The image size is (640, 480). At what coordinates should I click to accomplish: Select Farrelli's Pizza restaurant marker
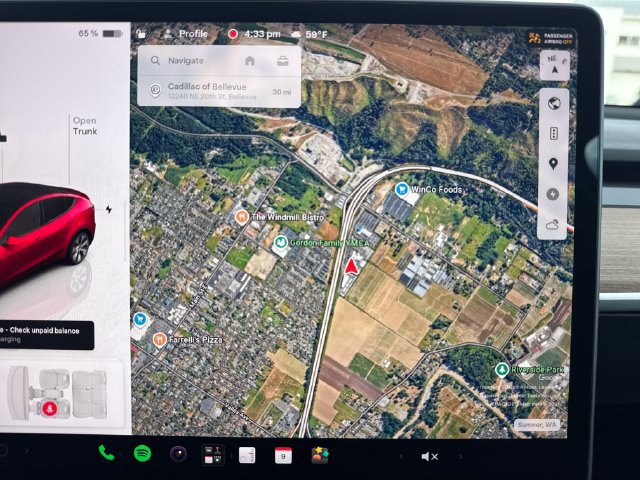pyautogui.click(x=159, y=339)
